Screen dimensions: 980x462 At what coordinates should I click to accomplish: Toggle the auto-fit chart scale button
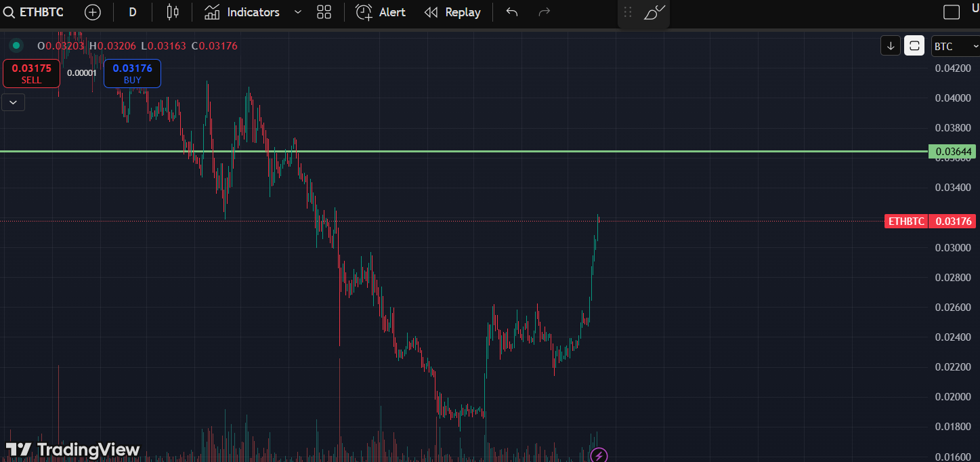[x=914, y=46]
